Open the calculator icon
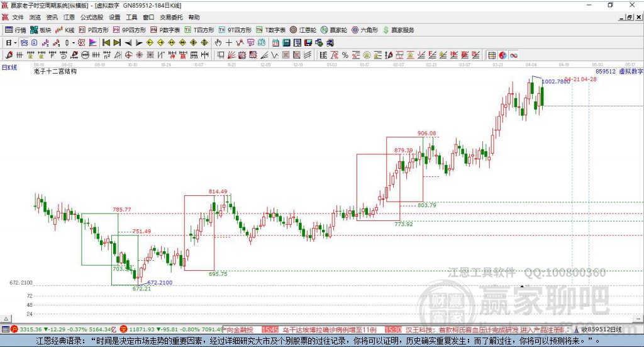This screenshot has width=644, height=347. pos(286,43)
